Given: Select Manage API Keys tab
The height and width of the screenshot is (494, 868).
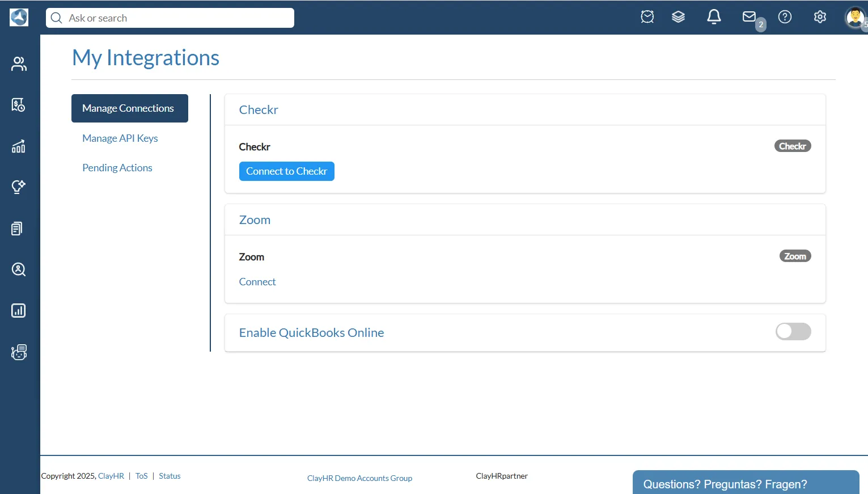Looking at the screenshot, I should tap(120, 138).
